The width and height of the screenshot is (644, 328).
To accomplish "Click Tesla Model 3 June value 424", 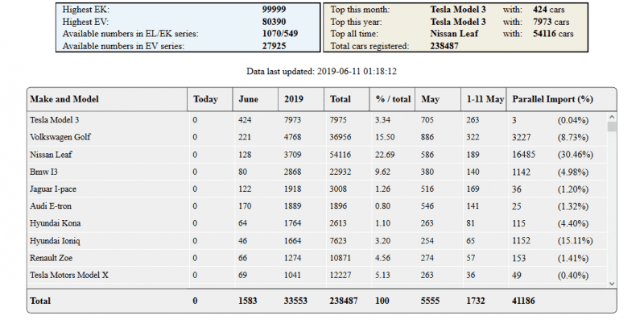I will [245, 120].
